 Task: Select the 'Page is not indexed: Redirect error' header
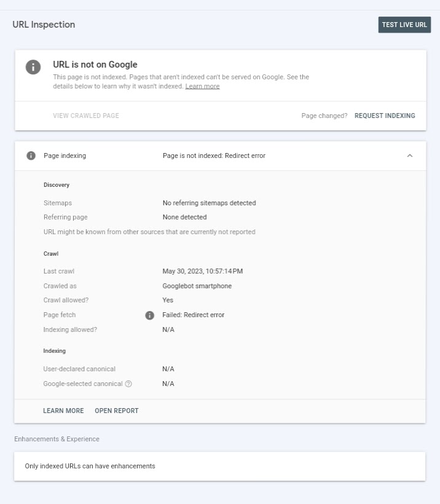214,156
